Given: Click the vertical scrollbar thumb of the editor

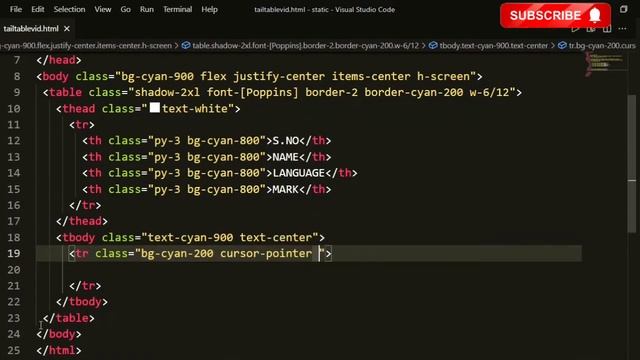Looking at the screenshot, I should click(632, 163).
